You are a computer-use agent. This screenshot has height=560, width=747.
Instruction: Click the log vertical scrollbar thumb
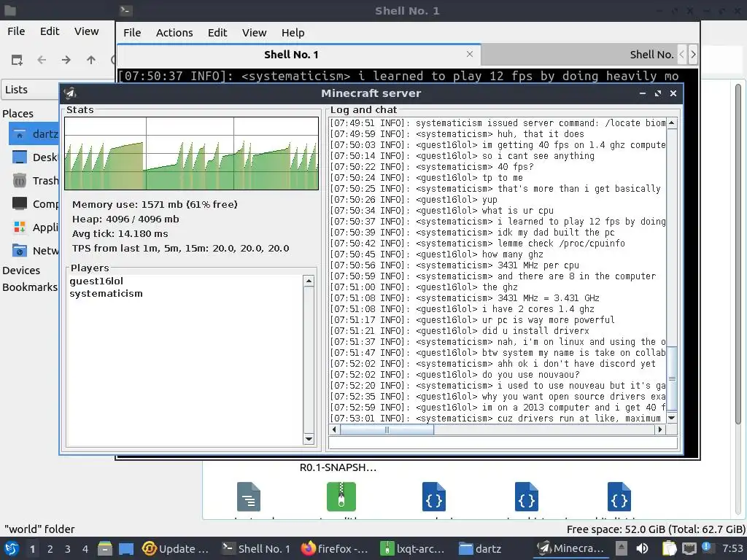click(672, 379)
